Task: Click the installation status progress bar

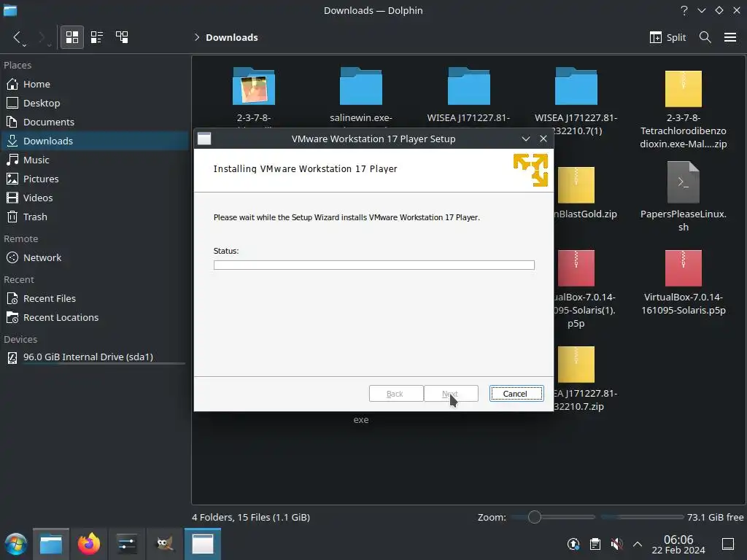Action: pyautogui.click(x=374, y=265)
